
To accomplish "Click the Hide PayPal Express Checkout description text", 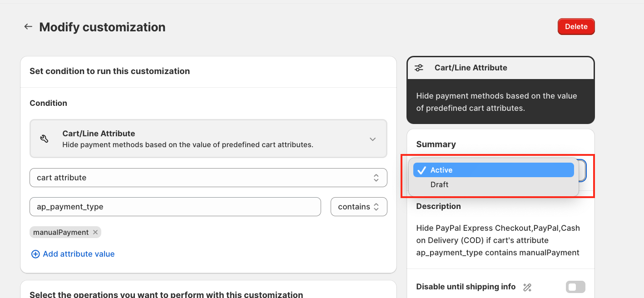I will (x=498, y=240).
